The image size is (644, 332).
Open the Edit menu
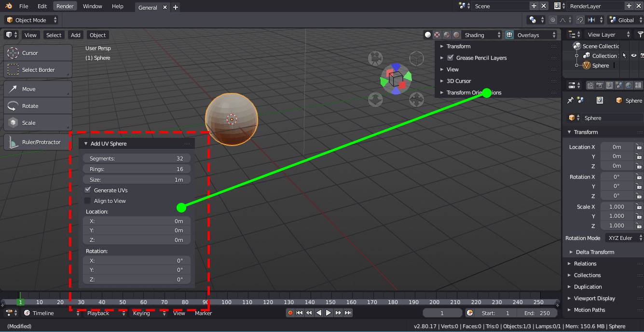coord(42,6)
